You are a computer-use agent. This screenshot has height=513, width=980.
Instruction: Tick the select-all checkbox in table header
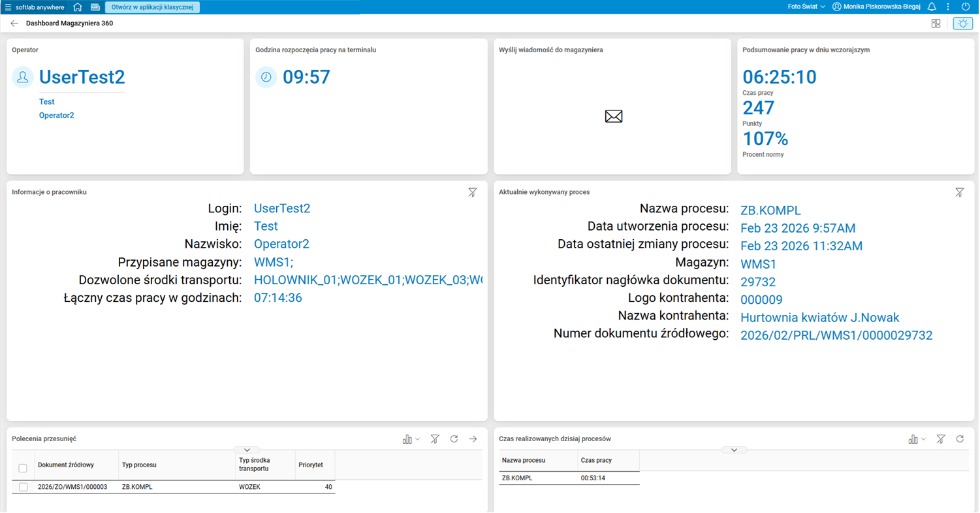[x=23, y=468]
